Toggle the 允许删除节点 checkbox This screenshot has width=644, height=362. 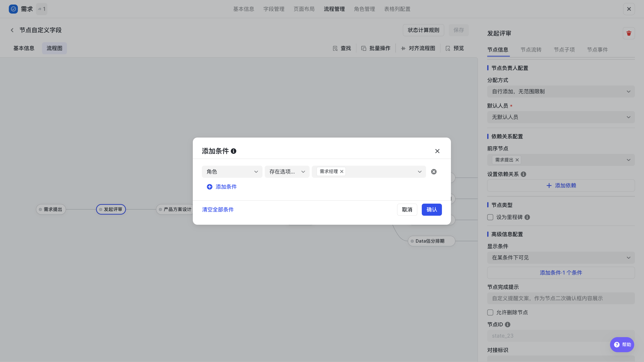point(490,313)
